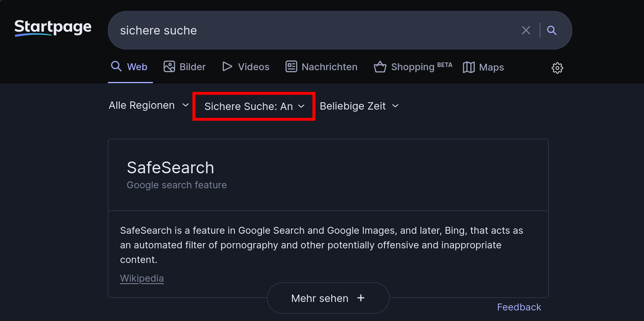Open the Feedback link
644x321 pixels.
pos(519,307)
